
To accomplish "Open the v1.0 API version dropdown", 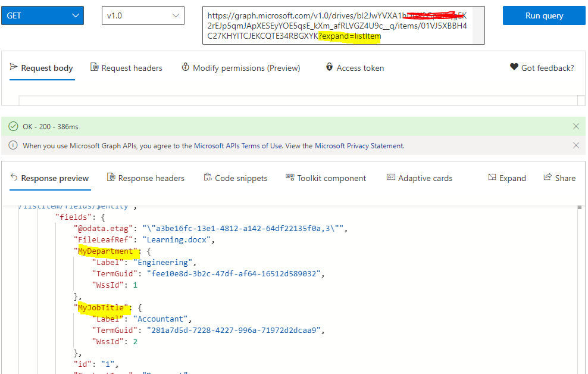I will pos(143,15).
